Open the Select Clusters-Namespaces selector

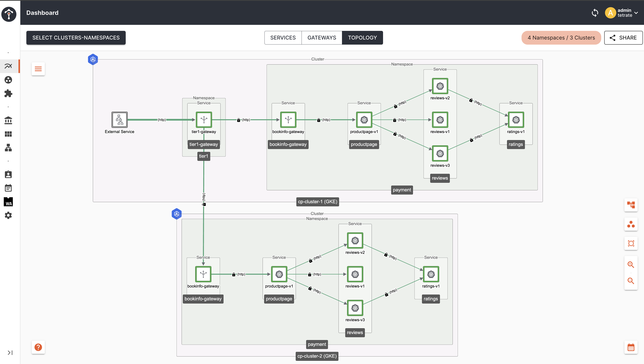point(76,38)
